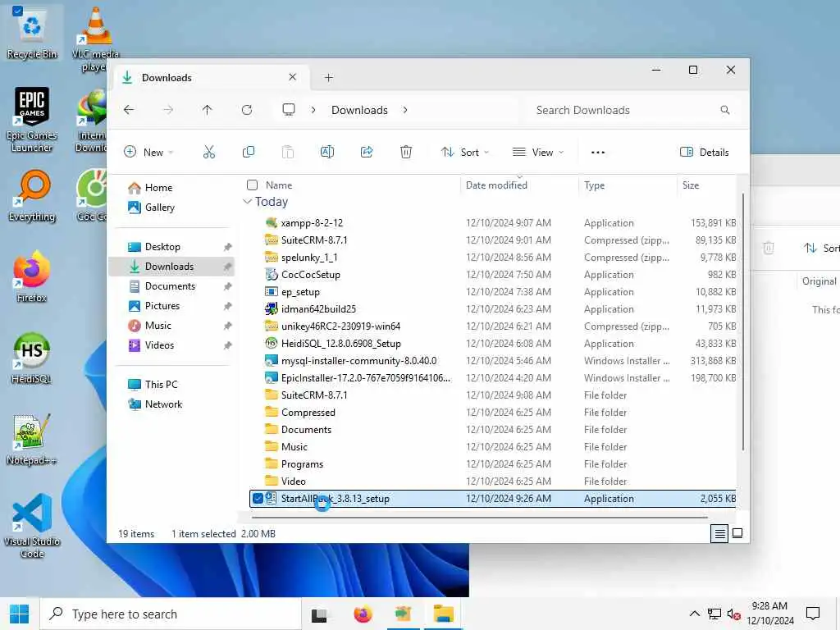The height and width of the screenshot is (630, 840).
Task: Close the Downloads tab
Action: (293, 77)
